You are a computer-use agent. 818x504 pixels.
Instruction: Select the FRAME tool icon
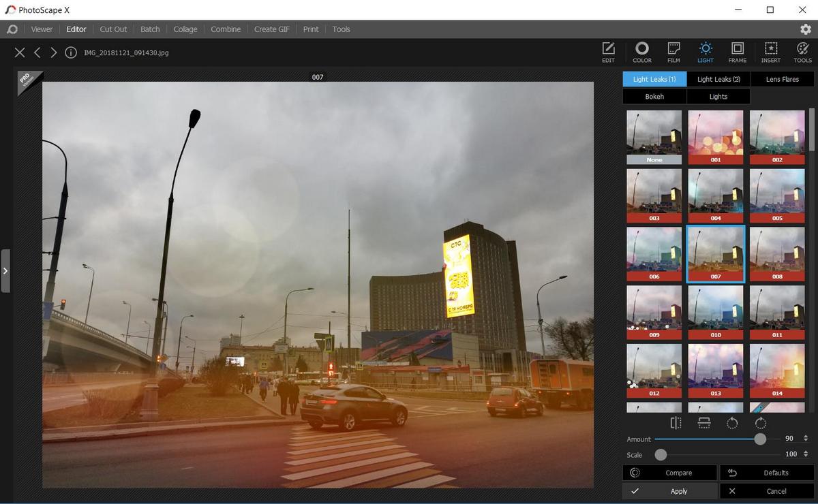click(737, 52)
